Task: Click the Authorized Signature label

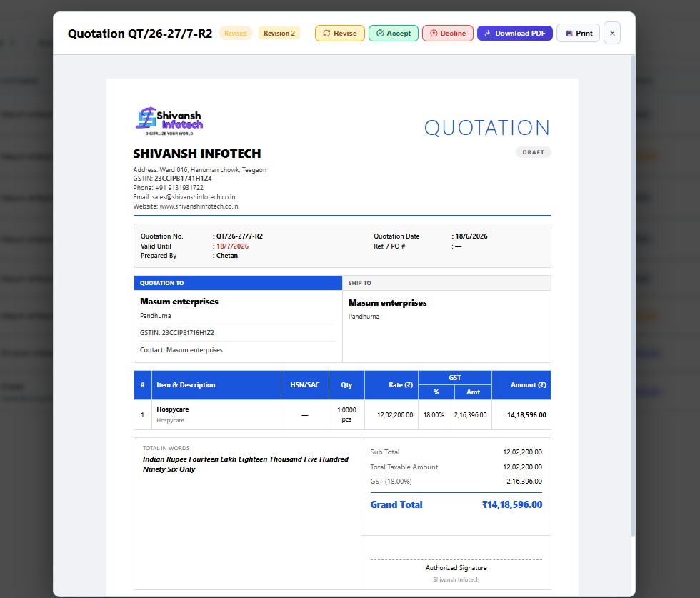Action: click(x=456, y=567)
